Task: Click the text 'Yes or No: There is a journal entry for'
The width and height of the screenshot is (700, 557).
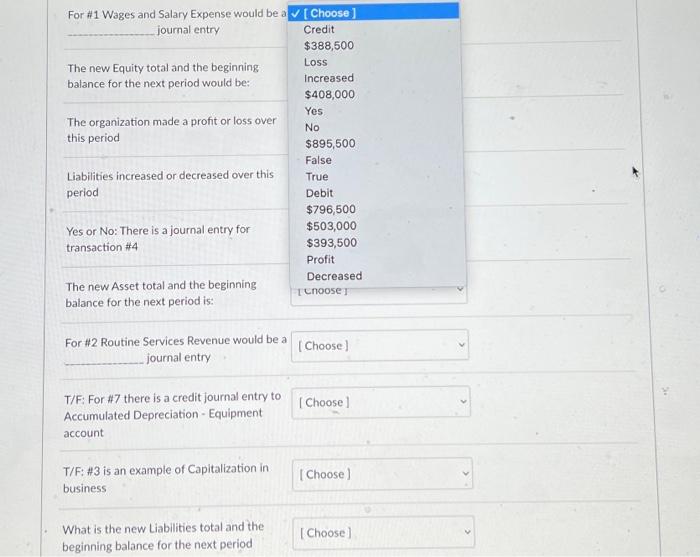Action: [x=158, y=230]
